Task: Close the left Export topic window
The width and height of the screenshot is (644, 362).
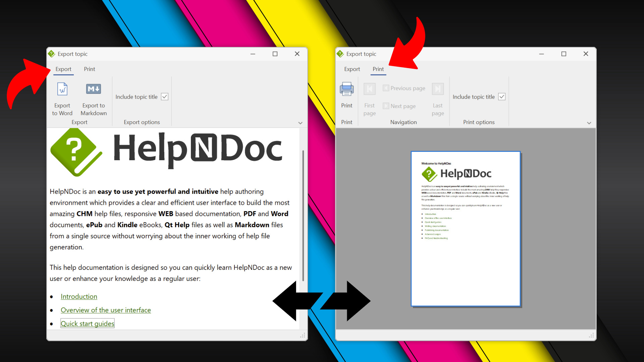Action: pyautogui.click(x=297, y=54)
